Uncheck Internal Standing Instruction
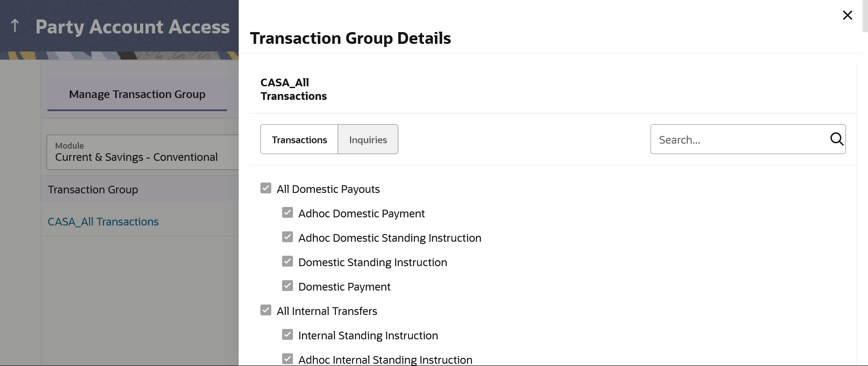The width and height of the screenshot is (868, 366). tap(288, 335)
